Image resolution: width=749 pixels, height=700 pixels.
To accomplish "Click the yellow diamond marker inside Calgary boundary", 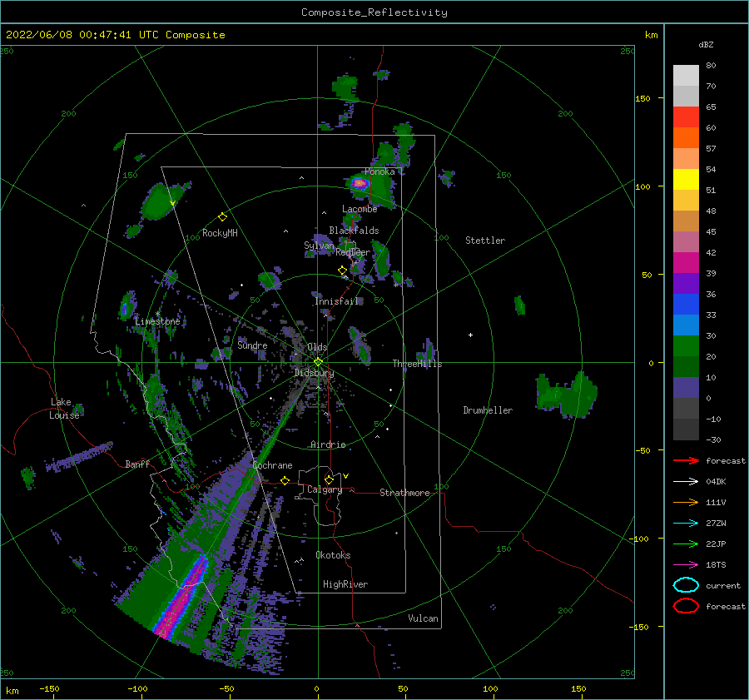I will 329,479.
